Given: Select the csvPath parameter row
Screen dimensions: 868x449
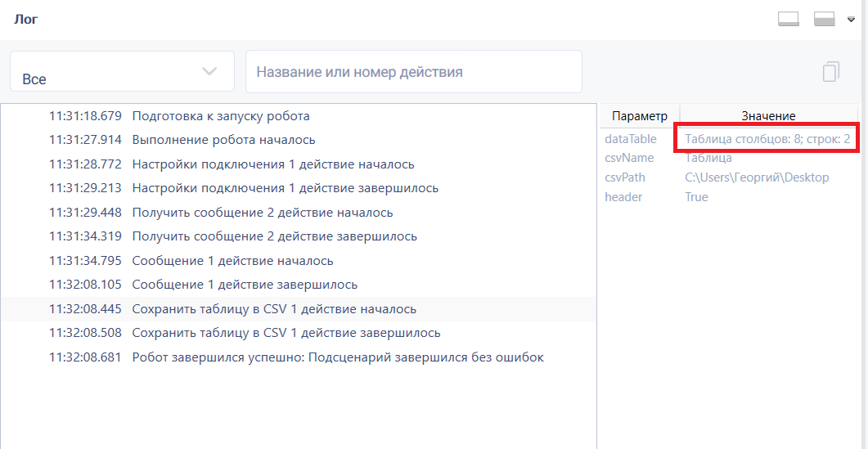Looking at the screenshot, I should (728, 177).
